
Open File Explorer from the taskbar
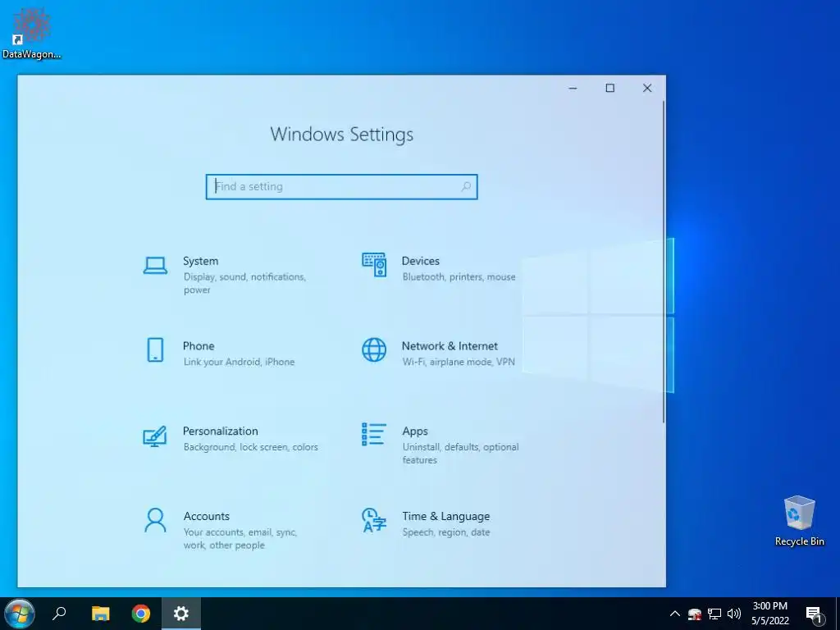[100, 614]
